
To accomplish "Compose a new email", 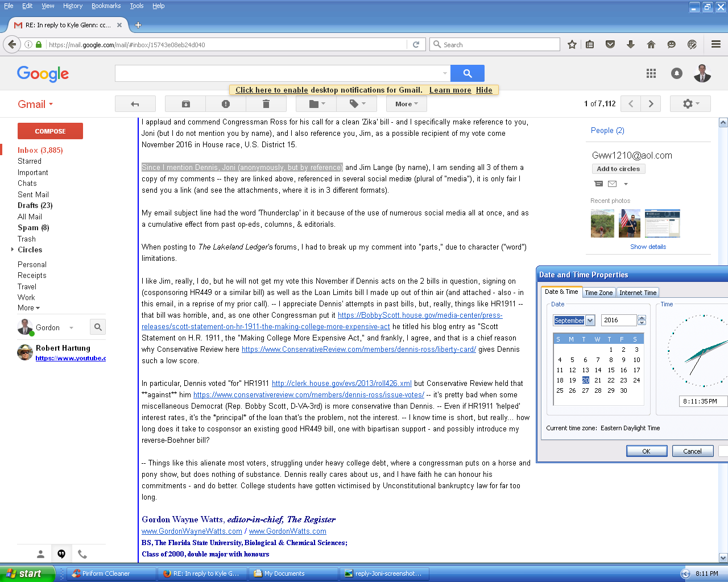I will pos(50,131).
